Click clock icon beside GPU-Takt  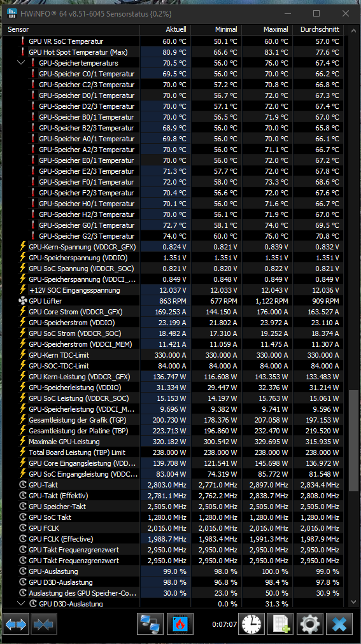(x=23, y=485)
